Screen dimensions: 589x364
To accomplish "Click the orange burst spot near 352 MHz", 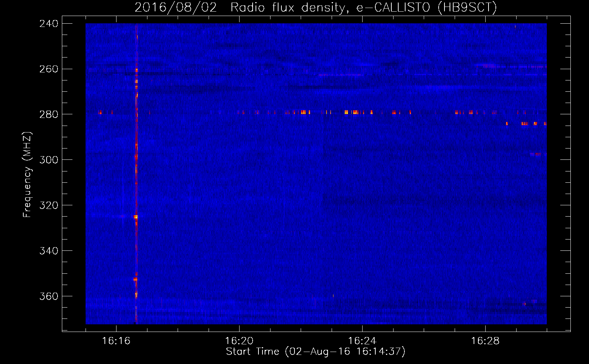I will (135, 279).
